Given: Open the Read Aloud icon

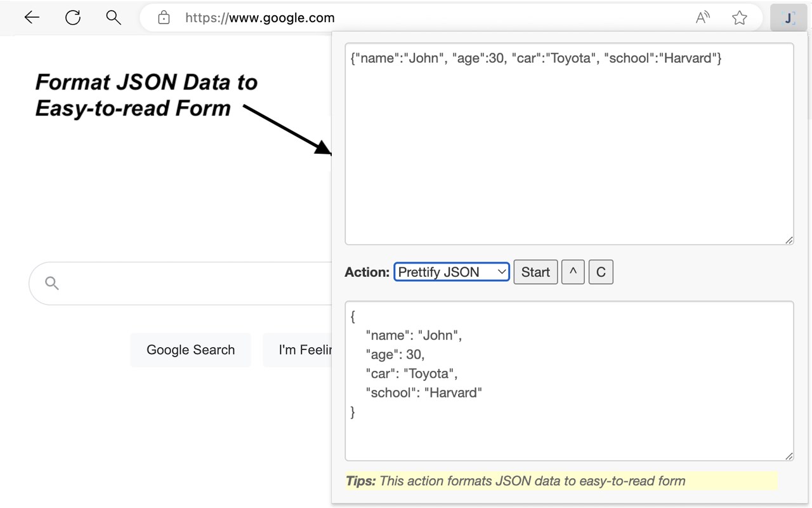Looking at the screenshot, I should coord(702,18).
